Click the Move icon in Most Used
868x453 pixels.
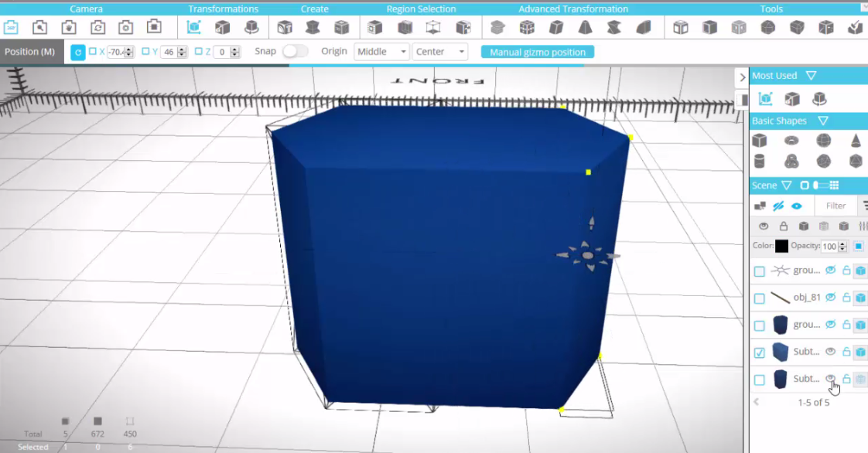pyautogui.click(x=766, y=98)
